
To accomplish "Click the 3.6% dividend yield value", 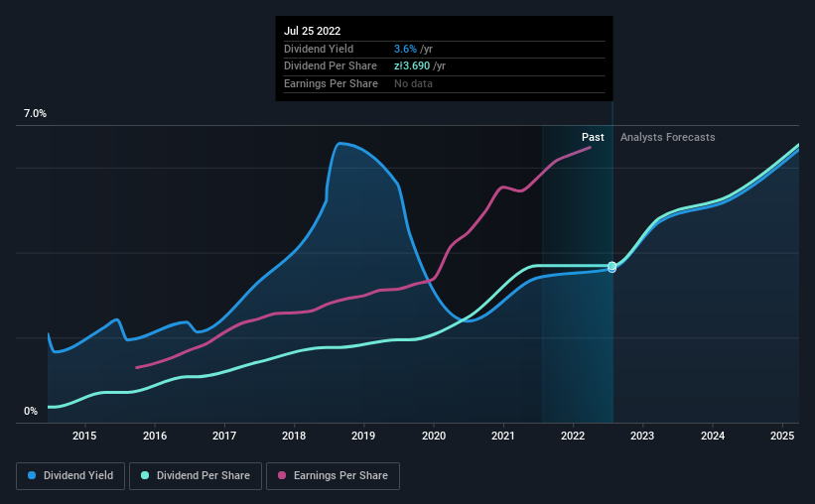I will click(405, 49).
